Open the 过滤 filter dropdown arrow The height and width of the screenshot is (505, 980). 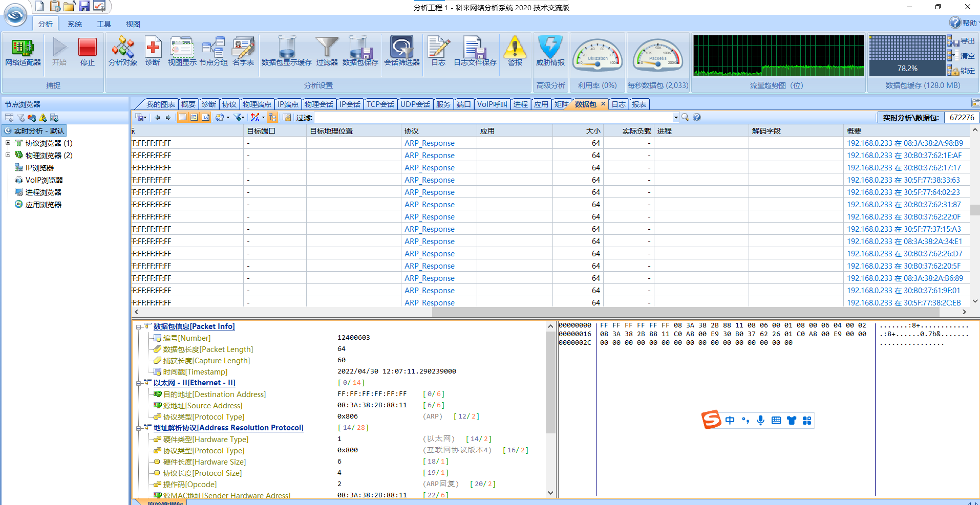click(675, 118)
